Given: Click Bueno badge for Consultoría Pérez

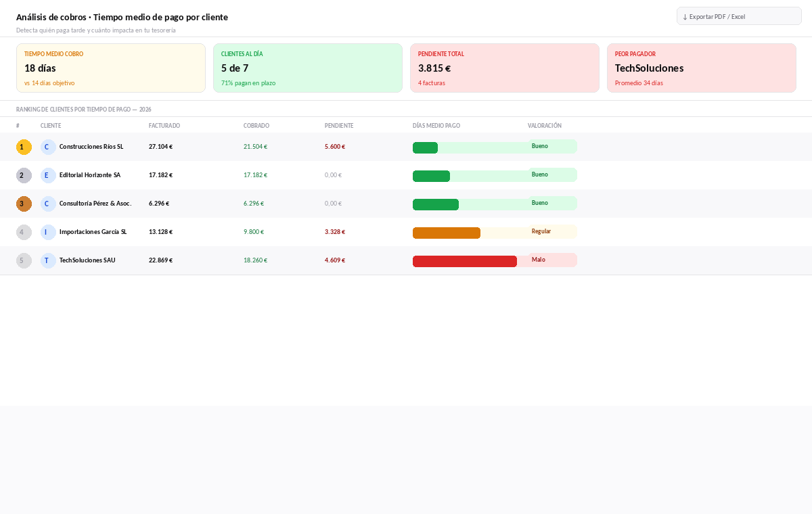Looking at the screenshot, I should 552,203.
